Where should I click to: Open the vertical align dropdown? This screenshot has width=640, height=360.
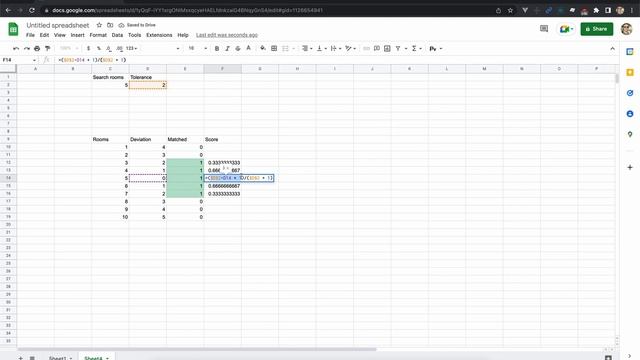pyautogui.click(x=321, y=49)
